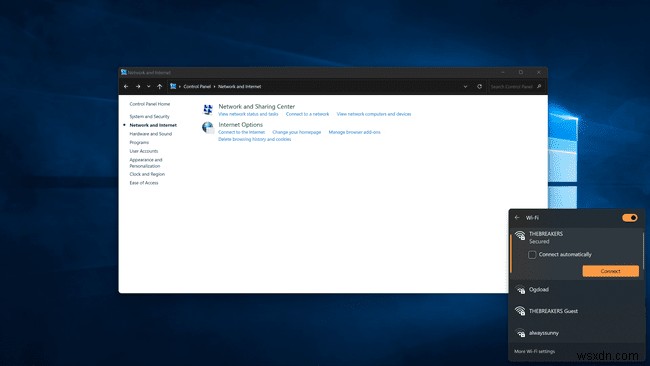Open Network and Sharing Center heading
Viewport: 650px width, 366px height.
(257, 107)
